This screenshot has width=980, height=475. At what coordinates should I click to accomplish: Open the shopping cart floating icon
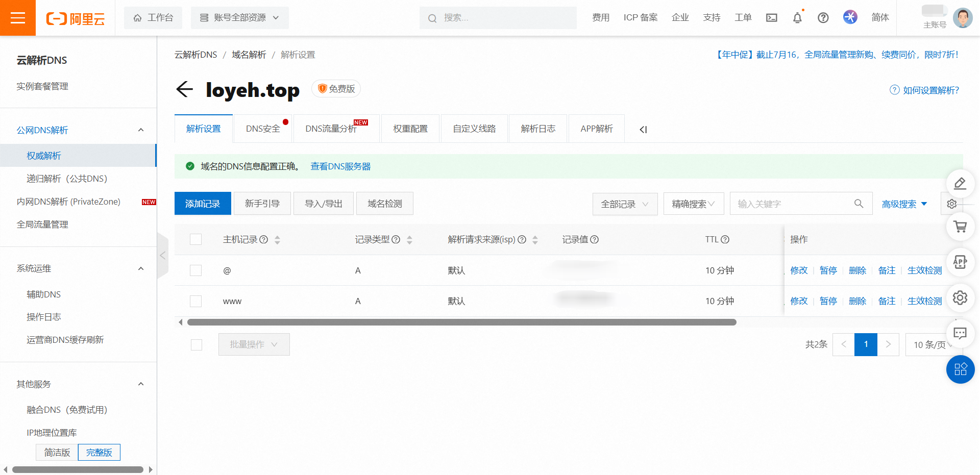(x=960, y=227)
